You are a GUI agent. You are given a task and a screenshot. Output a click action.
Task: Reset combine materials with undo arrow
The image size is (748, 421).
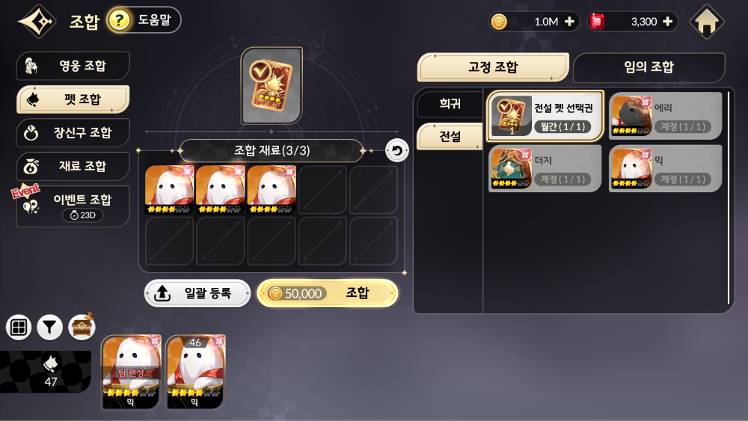pos(396,151)
